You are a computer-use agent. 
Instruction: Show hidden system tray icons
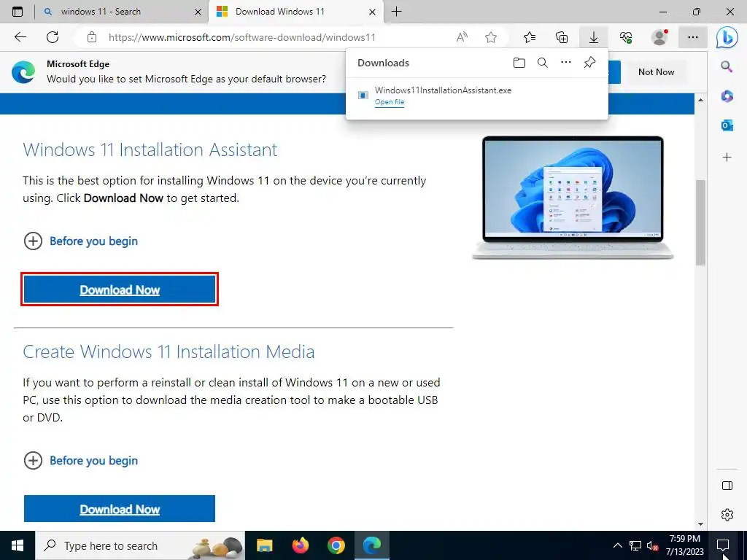[617, 545]
